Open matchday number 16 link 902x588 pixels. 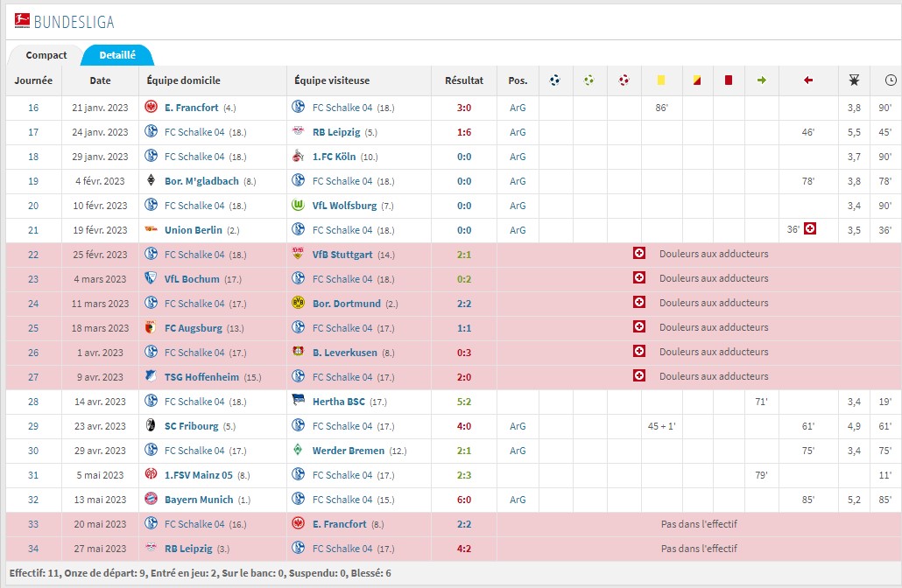(33, 108)
